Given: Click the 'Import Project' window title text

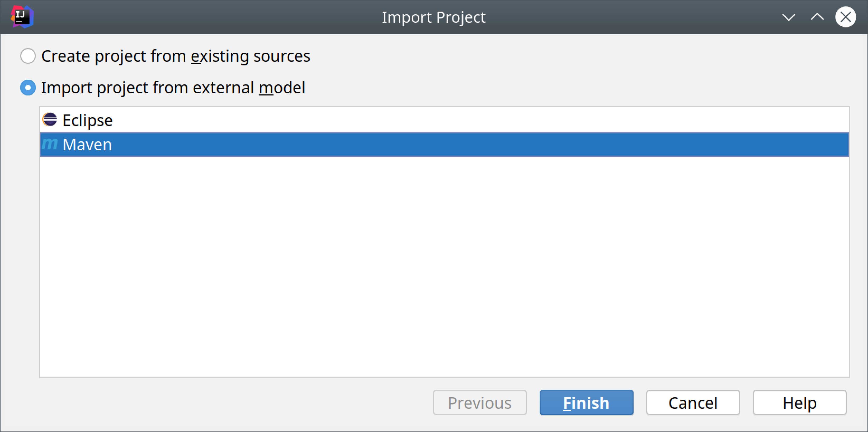Looking at the screenshot, I should [433, 17].
